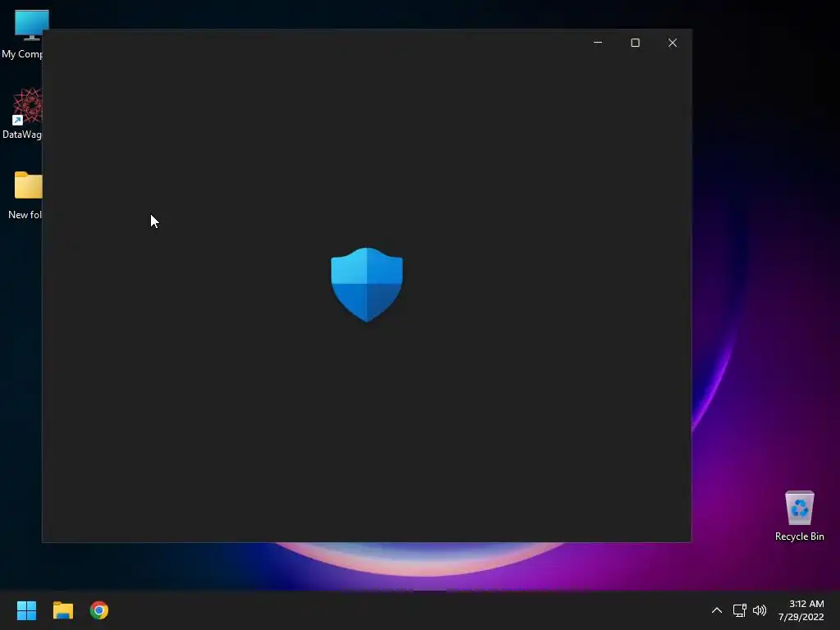Image resolution: width=840 pixels, height=630 pixels.
Task: Open the Windows Start menu
Action: tap(26, 610)
